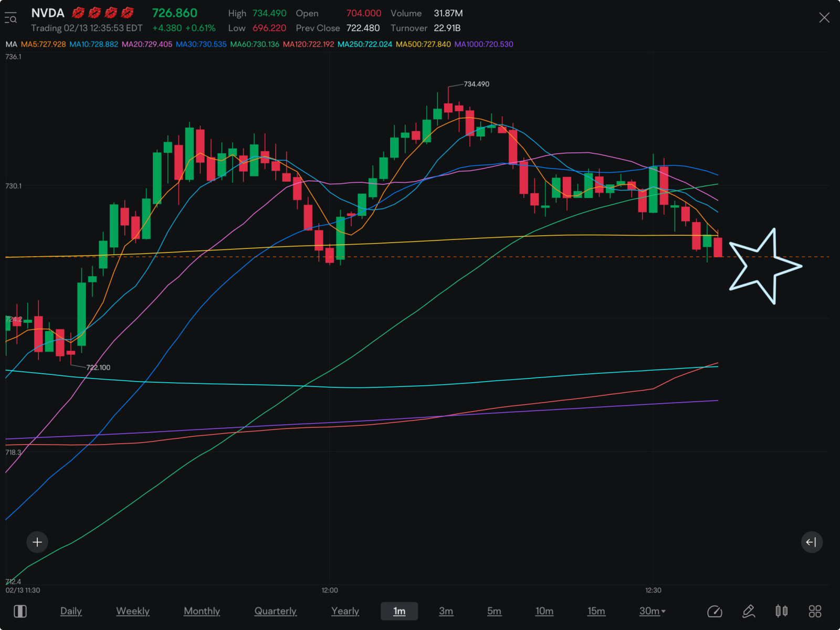Open the speedometer indicator icon
Image resolution: width=840 pixels, height=630 pixels.
point(715,611)
